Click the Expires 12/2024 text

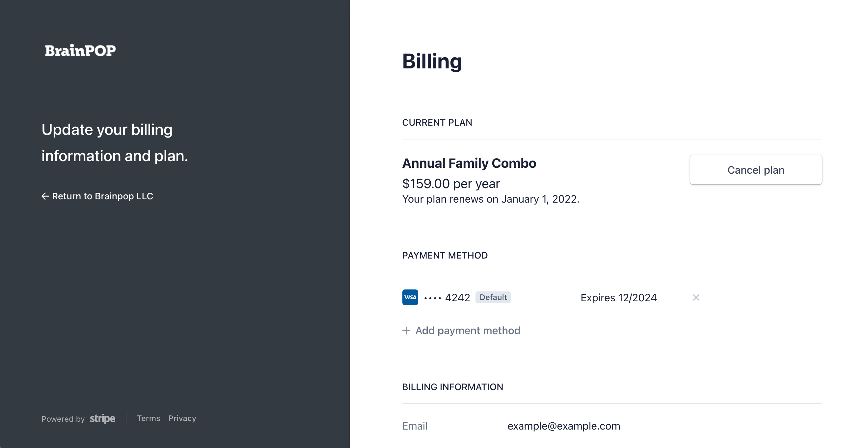pyautogui.click(x=618, y=298)
